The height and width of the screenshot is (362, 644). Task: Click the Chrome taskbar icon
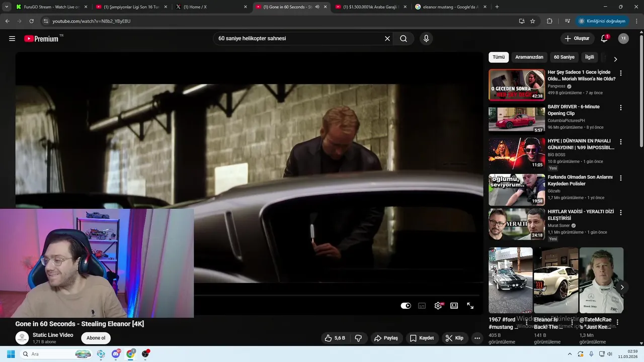(131, 354)
